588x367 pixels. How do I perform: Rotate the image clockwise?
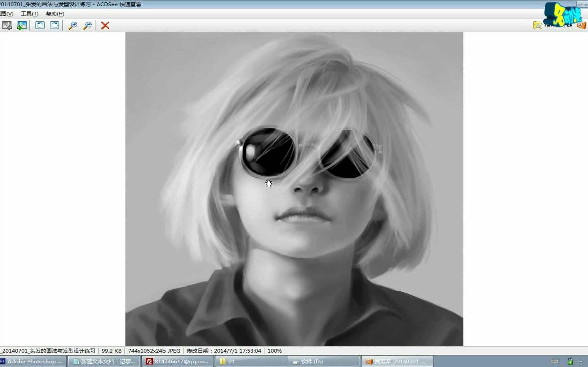click(x=54, y=25)
